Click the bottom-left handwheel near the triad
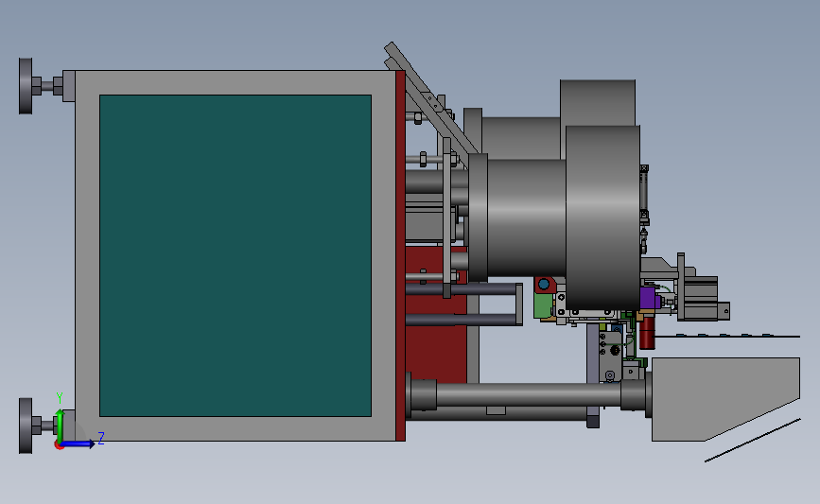The width and height of the screenshot is (820, 504). [26, 426]
